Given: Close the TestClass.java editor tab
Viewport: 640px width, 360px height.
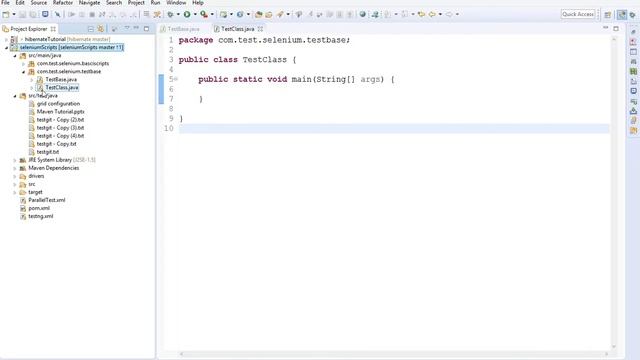Looking at the screenshot, I should 260,29.
